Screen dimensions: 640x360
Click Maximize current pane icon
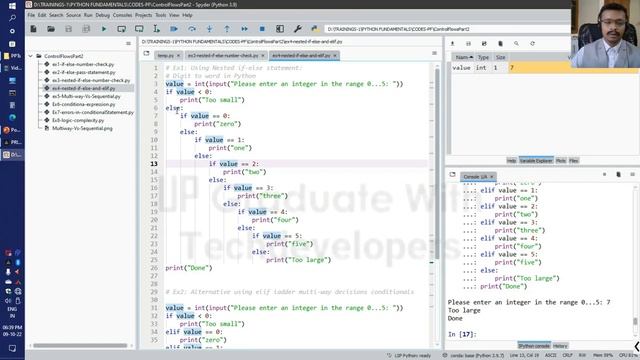280,29
